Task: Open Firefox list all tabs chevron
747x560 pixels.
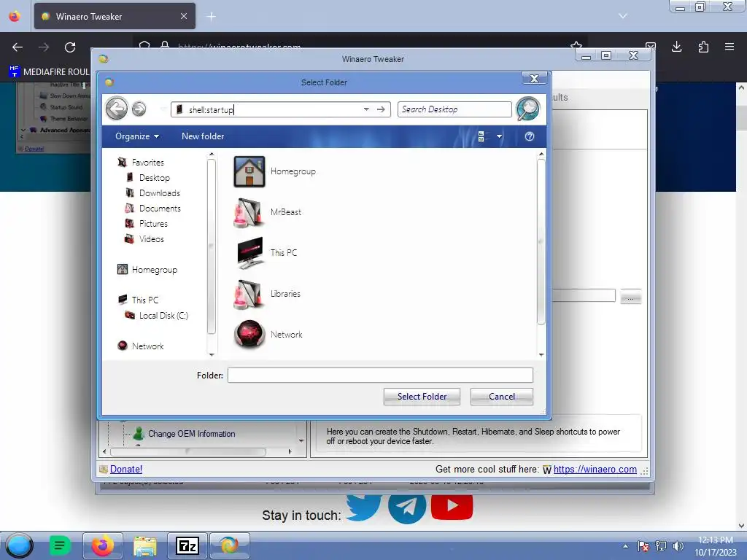Action: [623, 16]
